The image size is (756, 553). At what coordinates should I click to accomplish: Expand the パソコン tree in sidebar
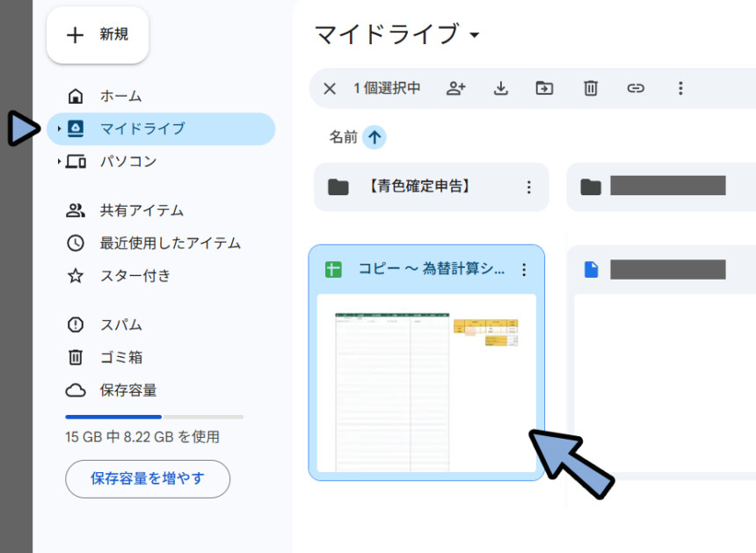click(59, 162)
